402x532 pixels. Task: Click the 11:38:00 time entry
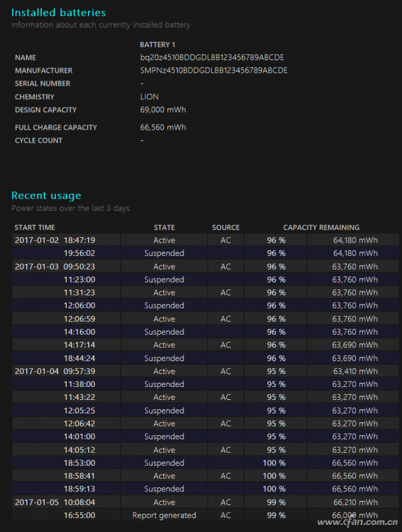coord(79,384)
